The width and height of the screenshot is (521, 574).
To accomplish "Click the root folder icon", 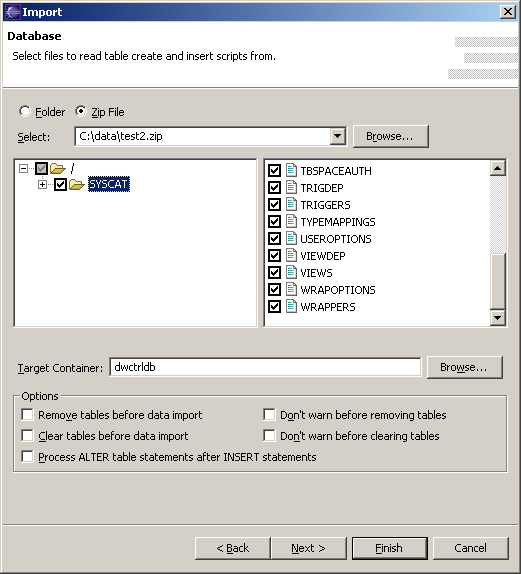I will [57, 168].
